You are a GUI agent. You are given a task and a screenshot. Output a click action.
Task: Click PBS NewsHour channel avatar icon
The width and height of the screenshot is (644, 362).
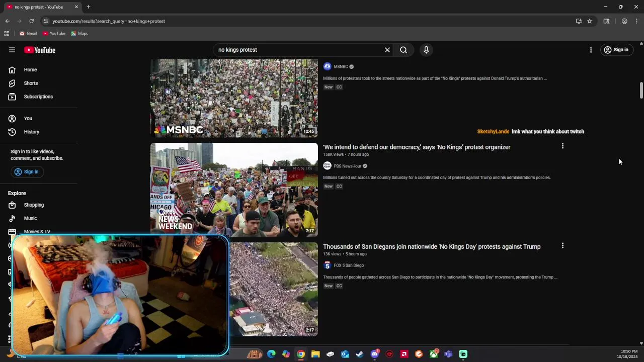(x=327, y=166)
